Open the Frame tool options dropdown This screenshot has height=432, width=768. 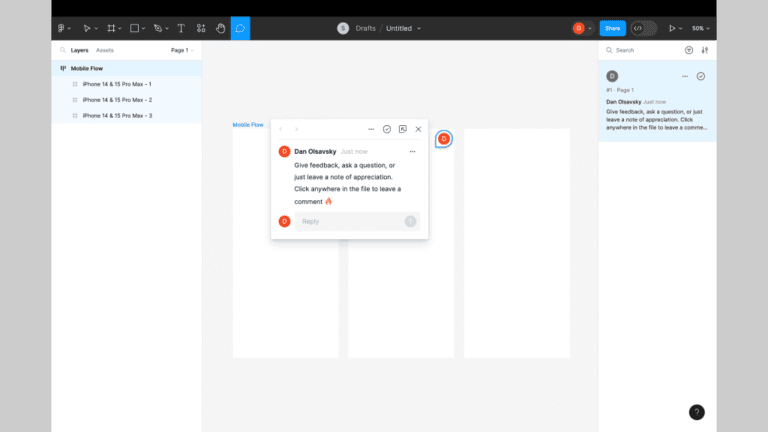pos(120,28)
